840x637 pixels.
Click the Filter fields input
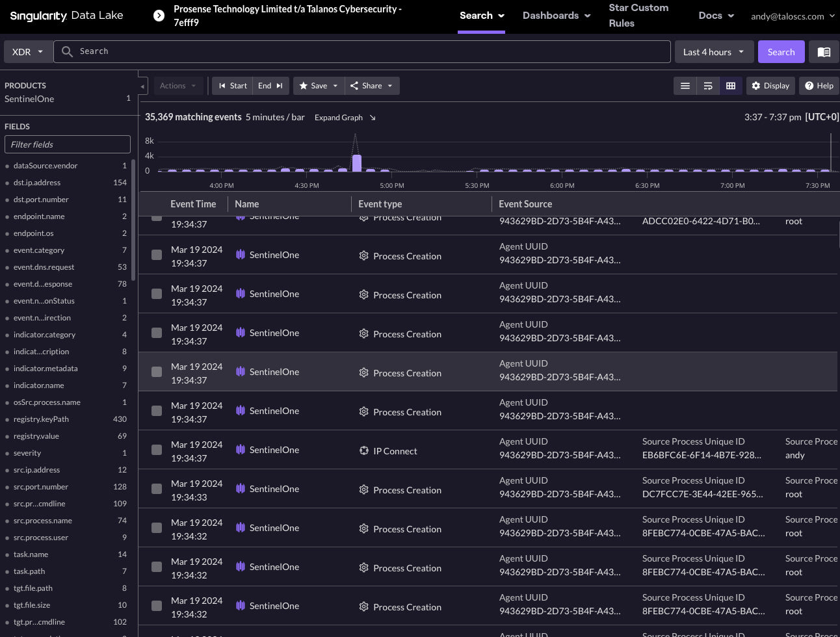tap(68, 144)
